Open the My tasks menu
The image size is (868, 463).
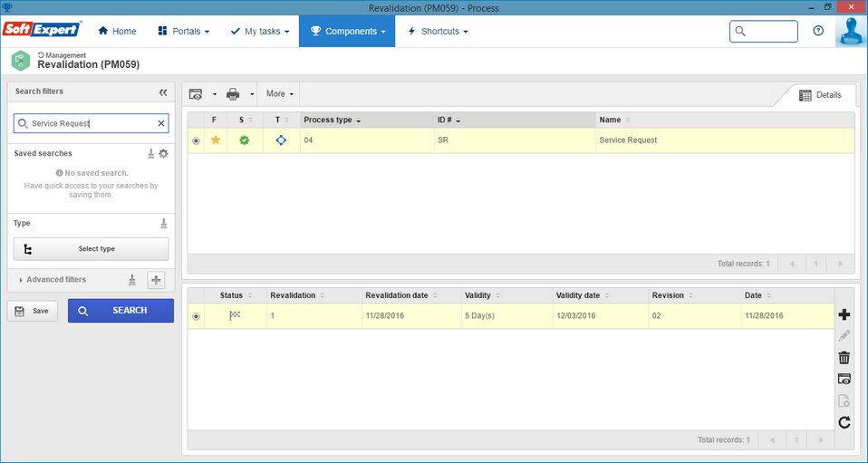[x=260, y=31]
